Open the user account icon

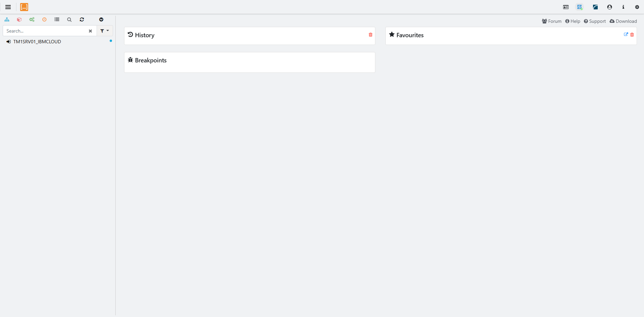609,7
